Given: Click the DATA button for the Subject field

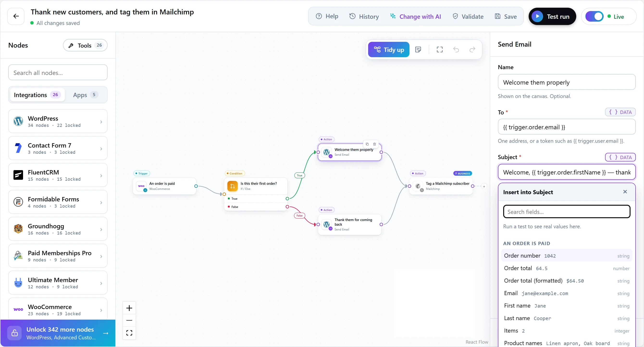Looking at the screenshot, I should point(620,157).
